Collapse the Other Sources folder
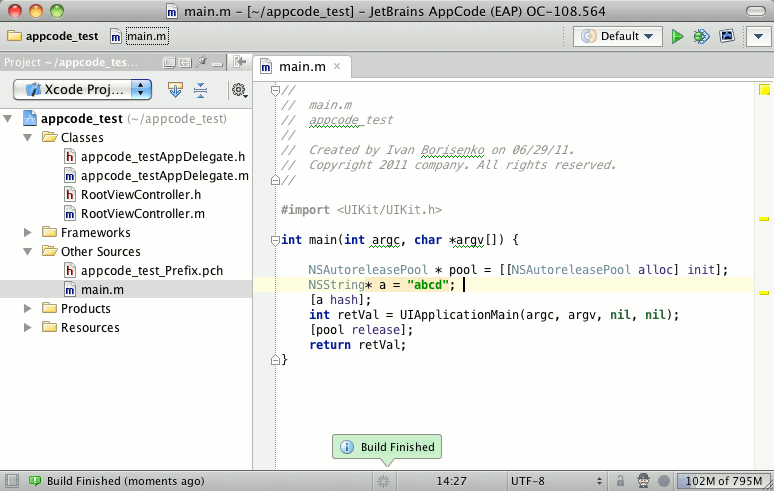 (x=28, y=252)
